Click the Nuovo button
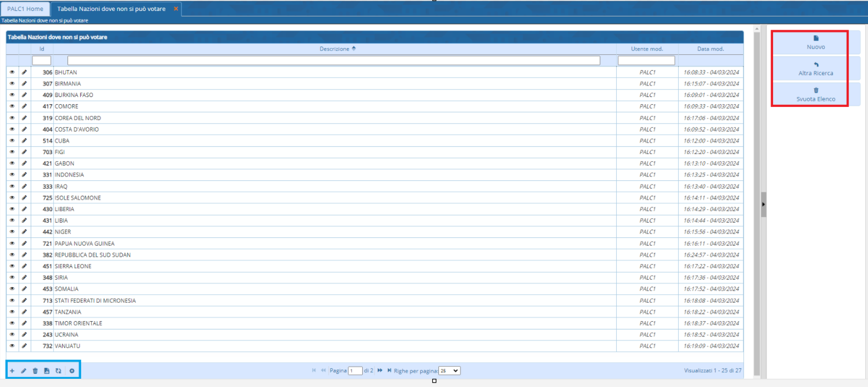 [815, 42]
